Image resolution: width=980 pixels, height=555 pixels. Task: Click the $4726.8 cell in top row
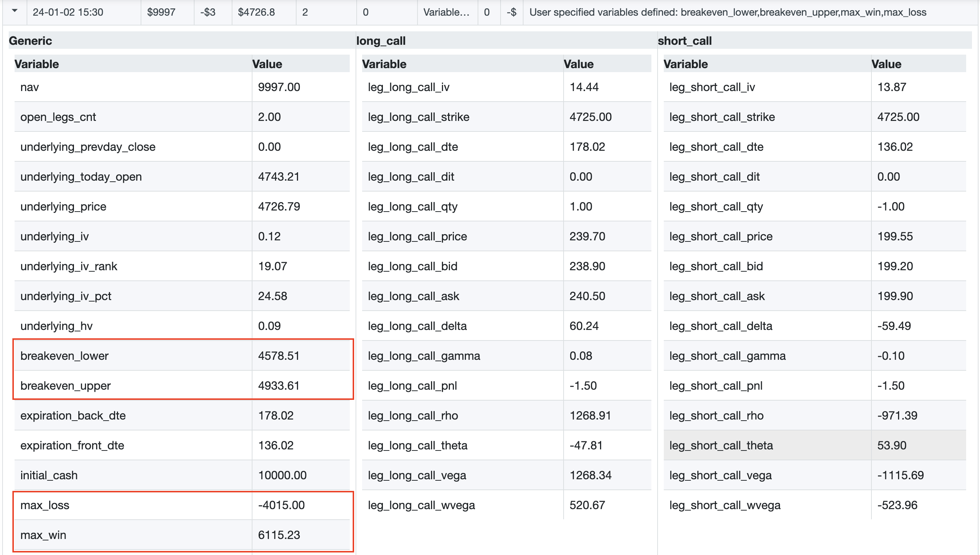[256, 12]
